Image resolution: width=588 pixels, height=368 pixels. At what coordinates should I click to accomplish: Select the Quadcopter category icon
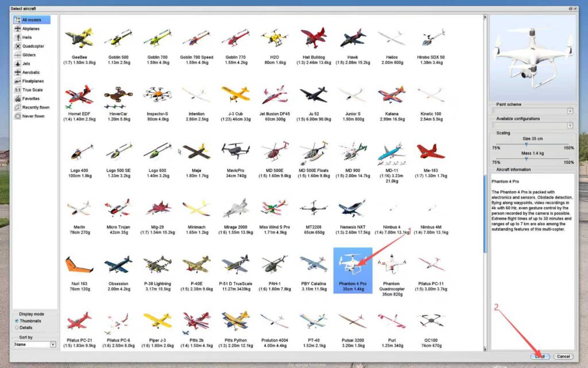pos(18,46)
